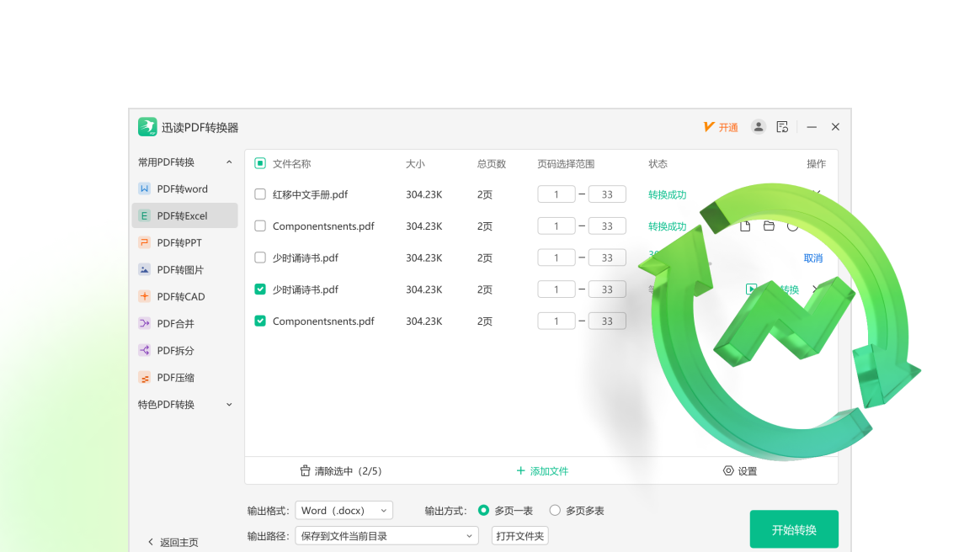The image size is (980, 552).
Task: Click end page field of checked 少时诵诗书.pdf row
Action: (607, 289)
